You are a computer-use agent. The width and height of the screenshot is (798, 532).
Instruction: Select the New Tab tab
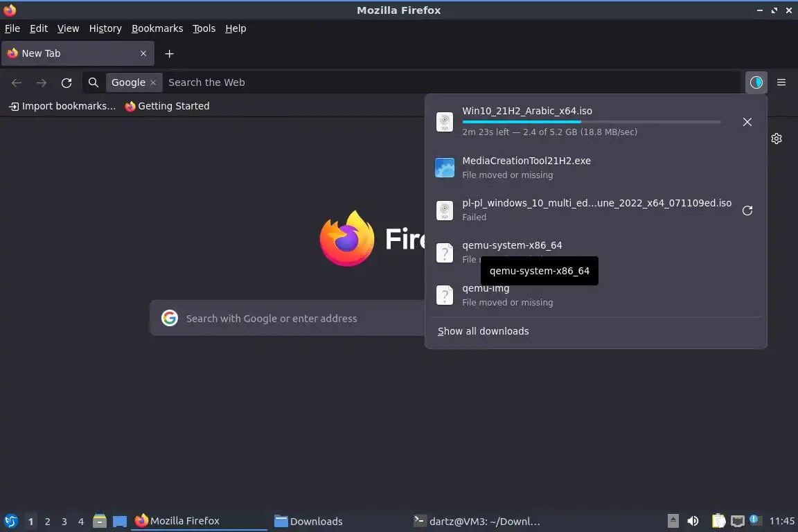click(x=78, y=53)
